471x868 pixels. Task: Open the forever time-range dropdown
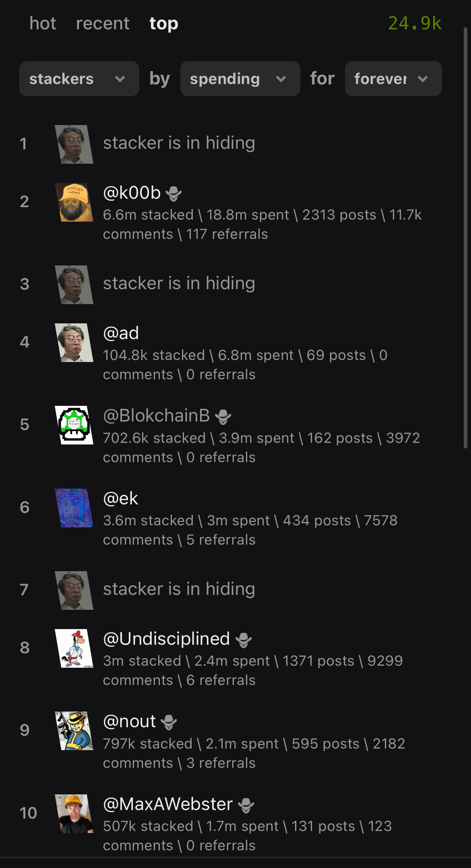393,79
